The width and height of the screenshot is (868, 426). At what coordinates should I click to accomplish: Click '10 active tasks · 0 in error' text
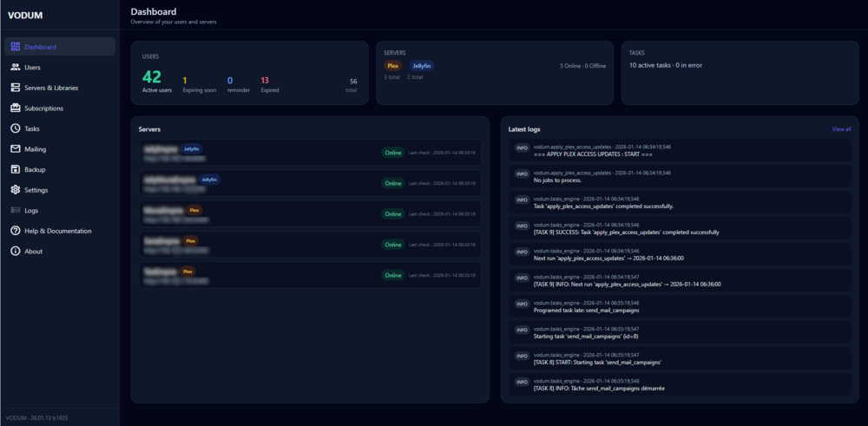[x=666, y=65]
